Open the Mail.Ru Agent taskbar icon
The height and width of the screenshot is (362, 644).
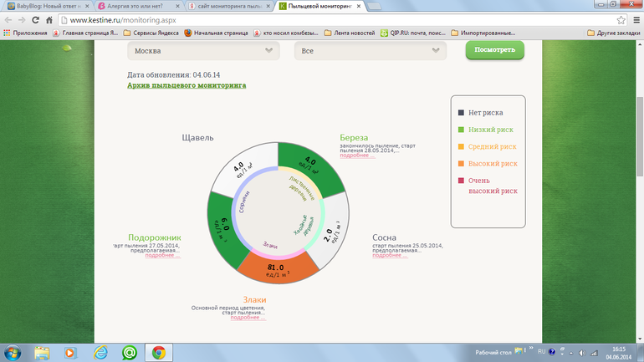(x=130, y=352)
